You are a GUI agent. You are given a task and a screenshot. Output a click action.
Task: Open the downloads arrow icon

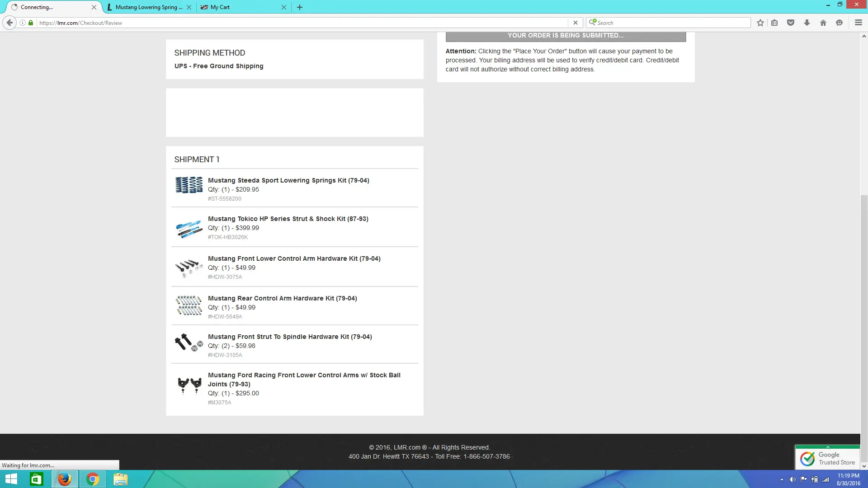pos(807,23)
